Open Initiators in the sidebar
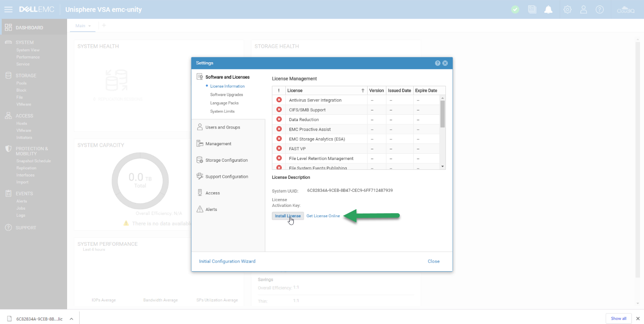This screenshot has height=324, width=644. [x=24, y=138]
